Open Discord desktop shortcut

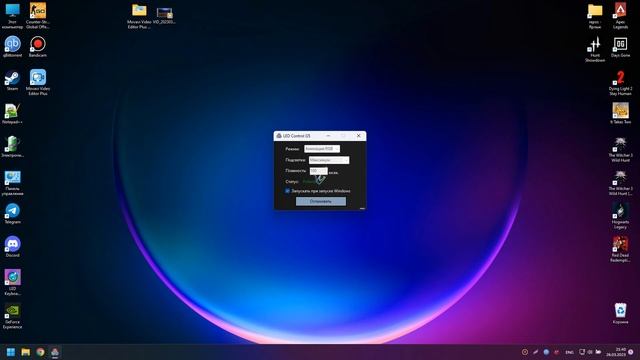pyautogui.click(x=12, y=247)
